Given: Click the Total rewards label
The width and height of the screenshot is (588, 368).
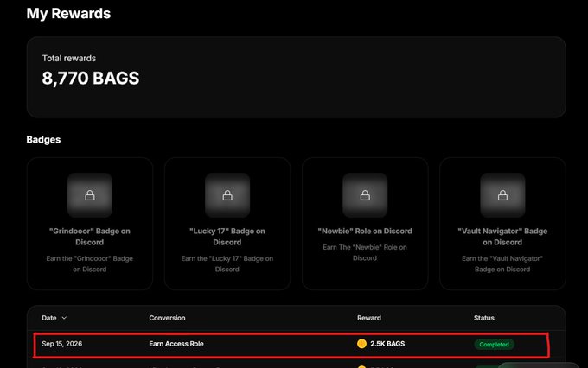Looking at the screenshot, I should tap(69, 59).
